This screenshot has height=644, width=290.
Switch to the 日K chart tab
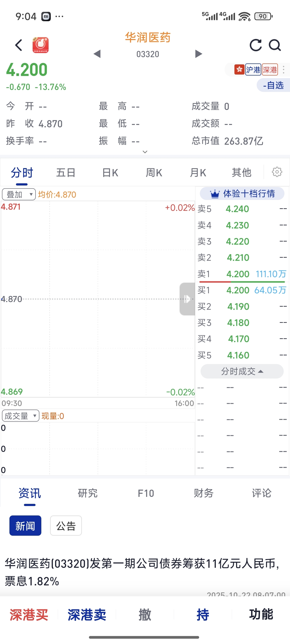[110, 172]
